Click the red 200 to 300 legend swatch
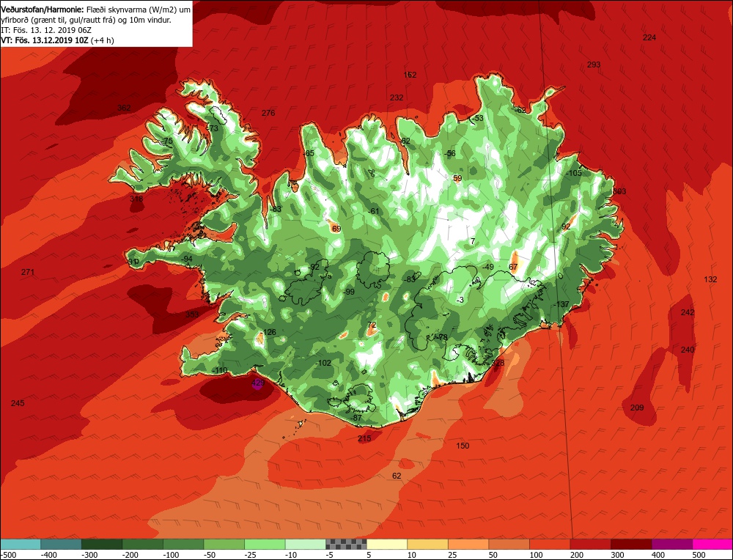The width and height of the screenshot is (733, 560). 590,545
